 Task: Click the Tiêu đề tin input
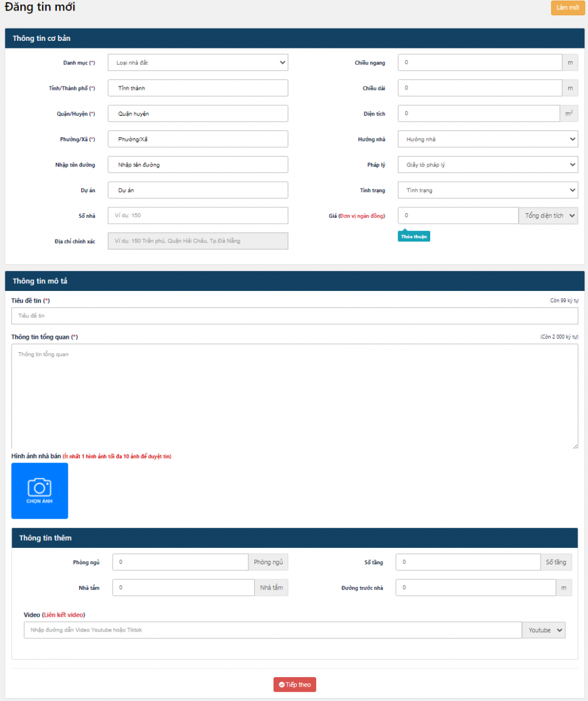[295, 316]
